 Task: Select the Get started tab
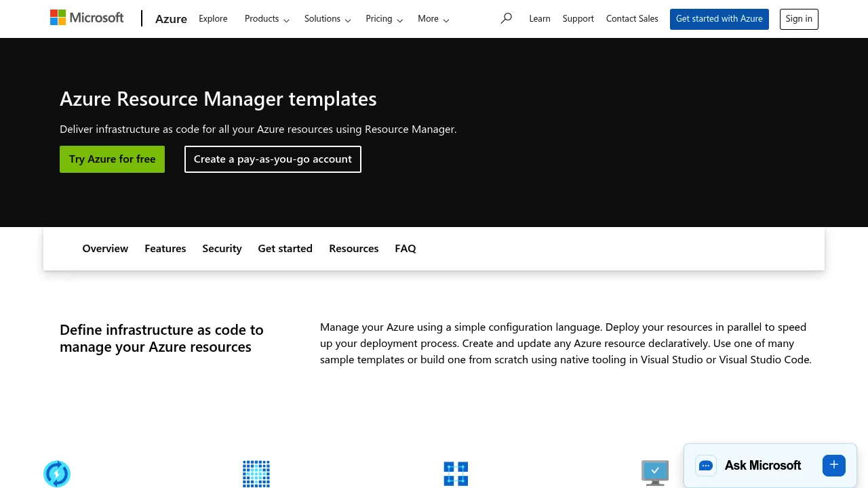coord(285,248)
